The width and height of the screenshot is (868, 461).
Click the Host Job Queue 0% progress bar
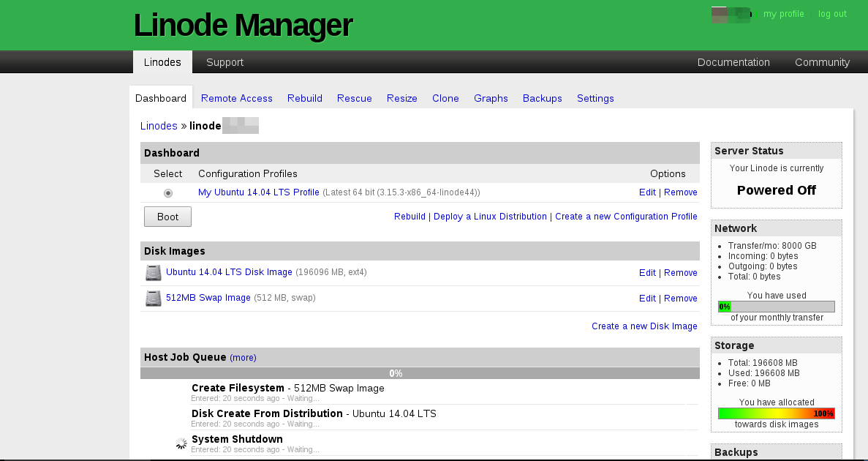click(x=420, y=373)
